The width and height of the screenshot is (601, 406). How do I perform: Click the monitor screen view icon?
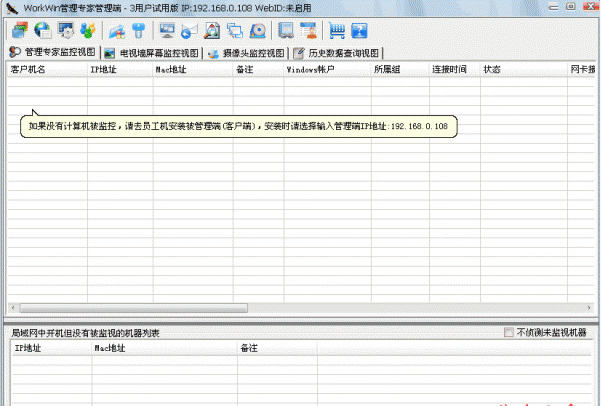point(167,30)
